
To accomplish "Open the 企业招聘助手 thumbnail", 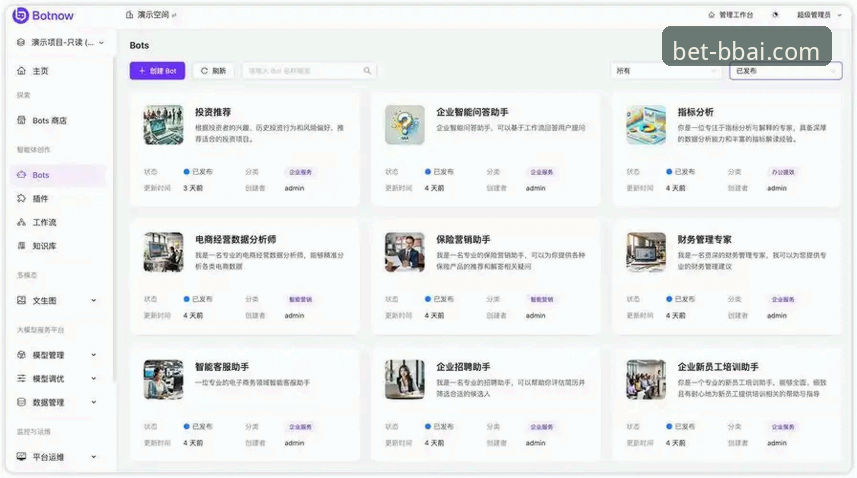I will tap(404, 380).
